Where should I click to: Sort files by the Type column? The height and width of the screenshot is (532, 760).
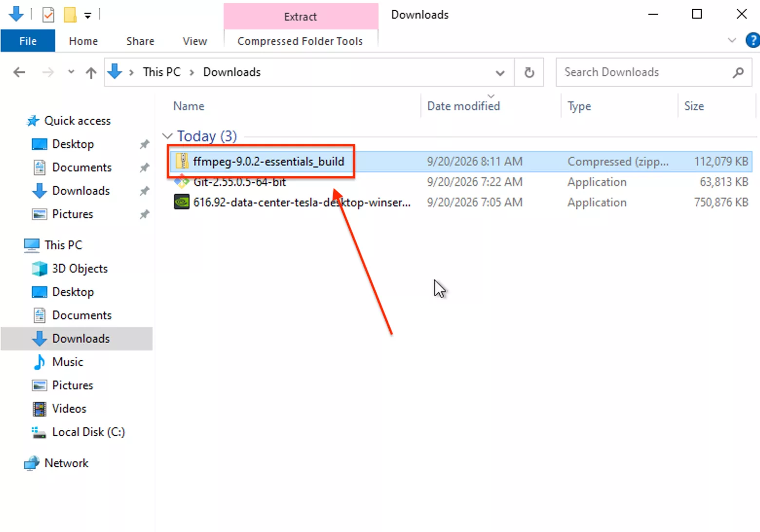(579, 106)
